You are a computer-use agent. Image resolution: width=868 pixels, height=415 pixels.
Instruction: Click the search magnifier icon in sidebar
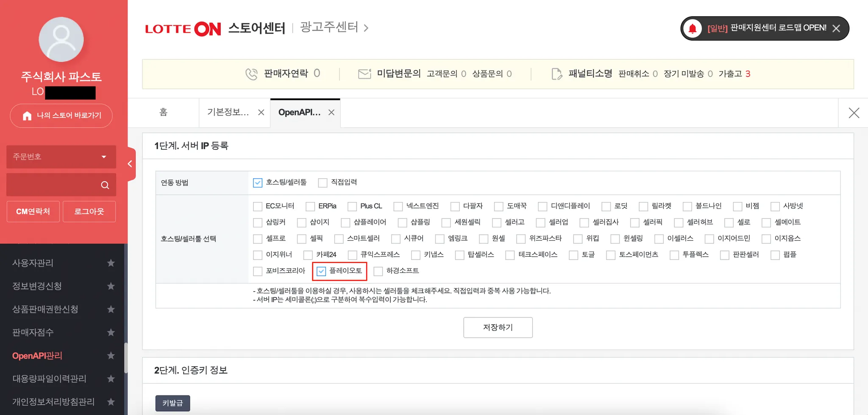pos(105,185)
